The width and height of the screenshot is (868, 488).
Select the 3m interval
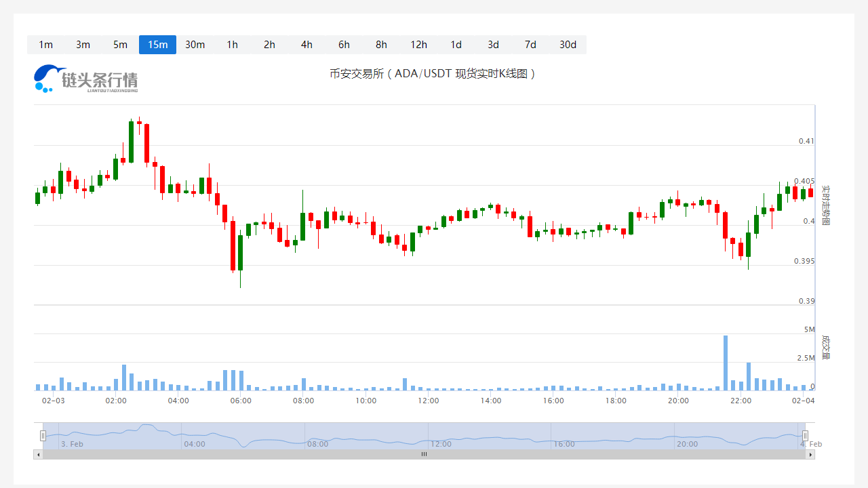click(x=83, y=45)
